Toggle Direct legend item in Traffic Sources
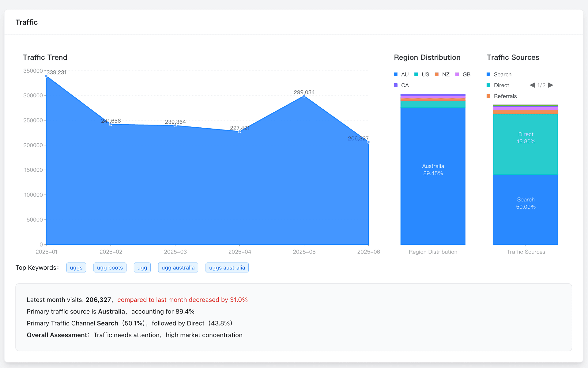The image size is (588, 368). (x=498, y=85)
